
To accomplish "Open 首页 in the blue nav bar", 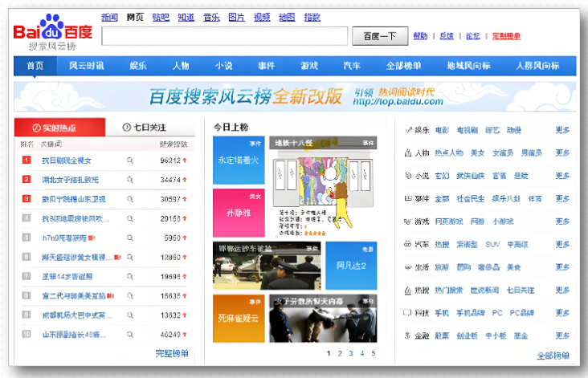I will [x=35, y=66].
